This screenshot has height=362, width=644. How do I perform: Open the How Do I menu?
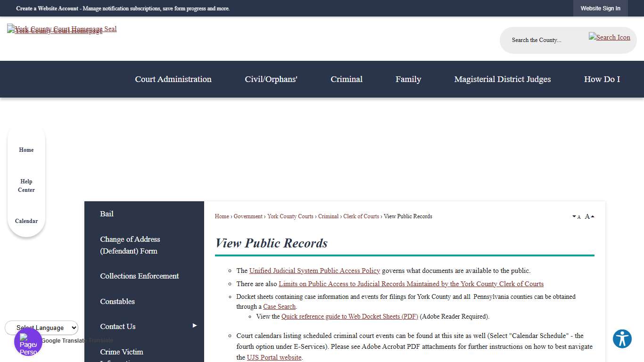tap(602, 79)
